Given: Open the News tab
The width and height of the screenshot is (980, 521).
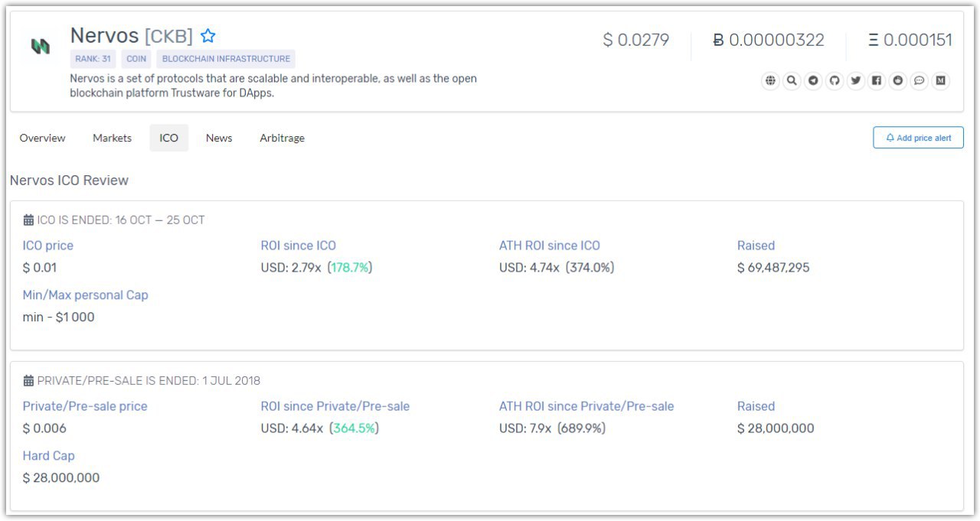Looking at the screenshot, I should pyautogui.click(x=219, y=138).
